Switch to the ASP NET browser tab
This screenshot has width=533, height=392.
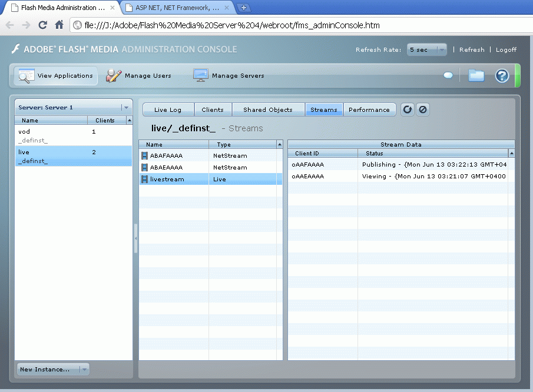tap(177, 8)
